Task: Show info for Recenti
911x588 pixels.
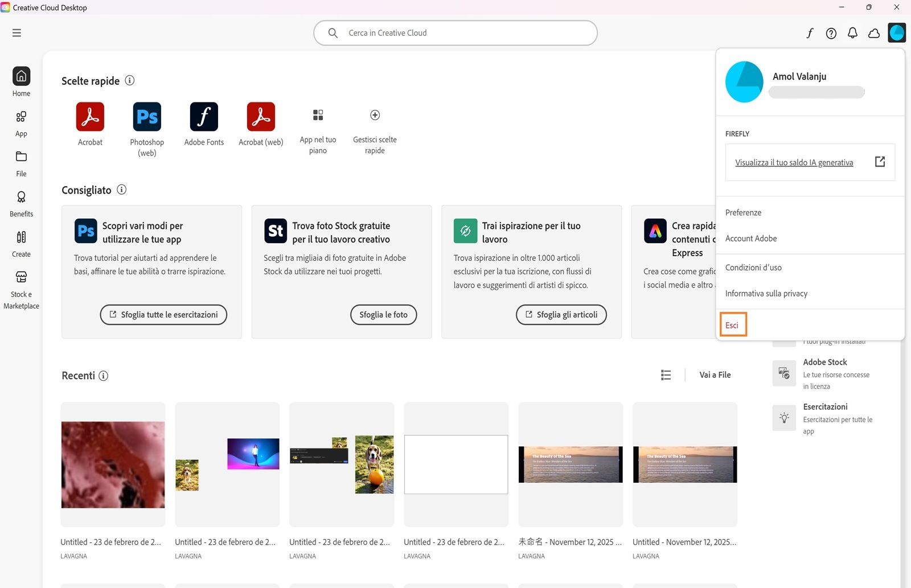Action: 103,376
